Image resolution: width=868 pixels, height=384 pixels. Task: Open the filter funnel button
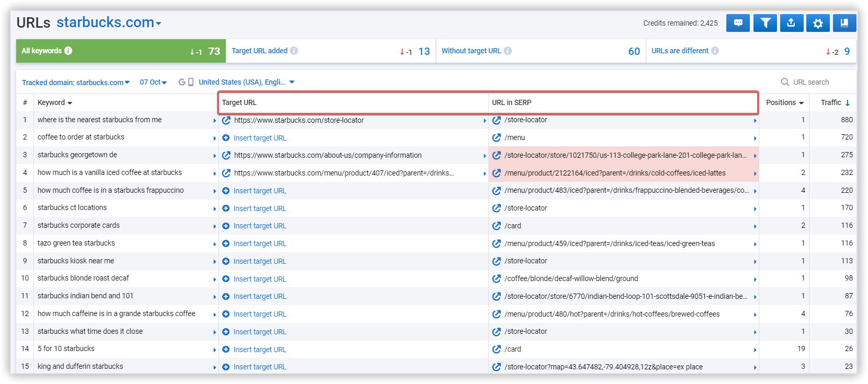click(x=765, y=23)
